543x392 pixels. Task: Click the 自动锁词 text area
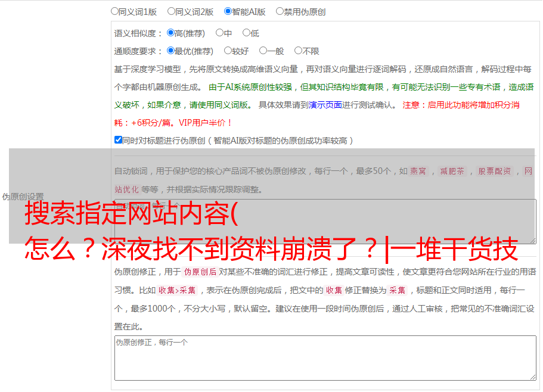[x=325, y=222]
